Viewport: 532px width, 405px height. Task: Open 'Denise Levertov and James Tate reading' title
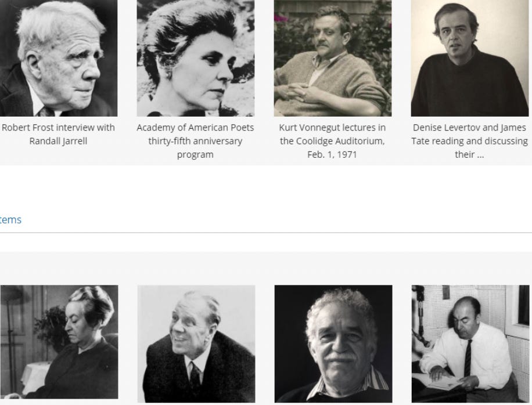point(470,141)
